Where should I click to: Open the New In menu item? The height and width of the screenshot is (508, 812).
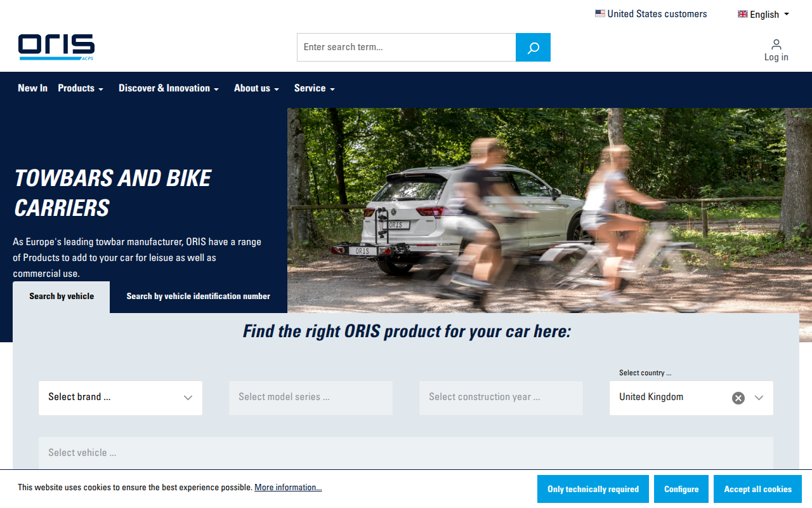[x=32, y=88]
